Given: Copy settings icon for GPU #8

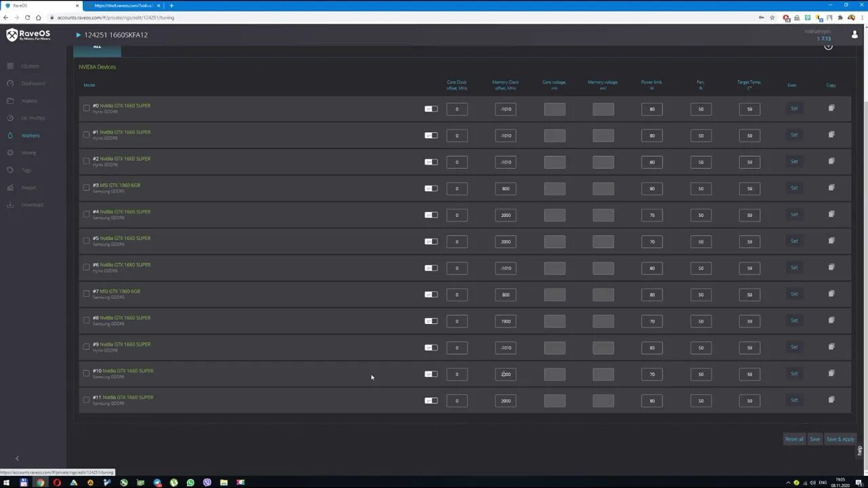Looking at the screenshot, I should click(x=831, y=319).
